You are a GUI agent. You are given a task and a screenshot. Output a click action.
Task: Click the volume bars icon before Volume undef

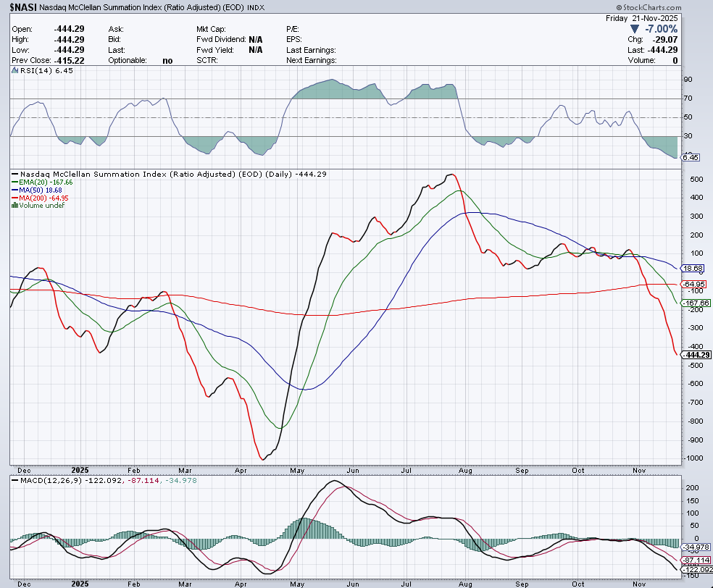point(14,206)
